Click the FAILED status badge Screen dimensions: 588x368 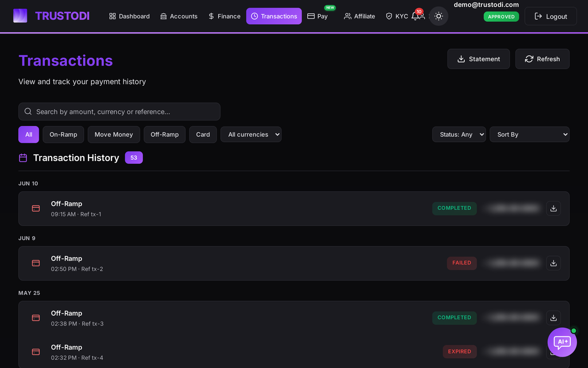tap(462, 263)
